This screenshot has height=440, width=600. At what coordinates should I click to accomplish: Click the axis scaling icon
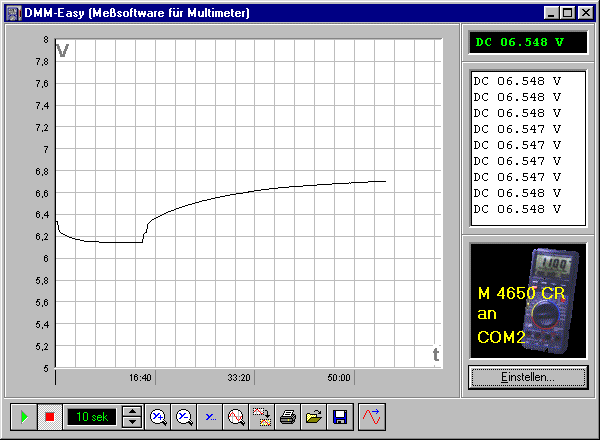tap(210, 416)
